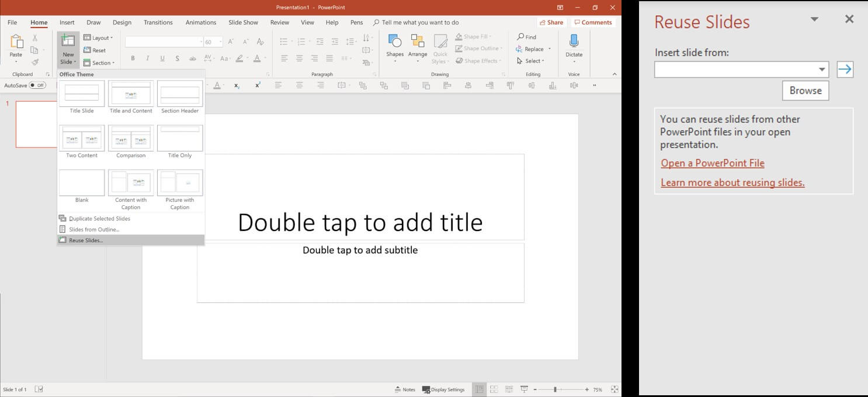Click the zoom slider handle

(555, 389)
